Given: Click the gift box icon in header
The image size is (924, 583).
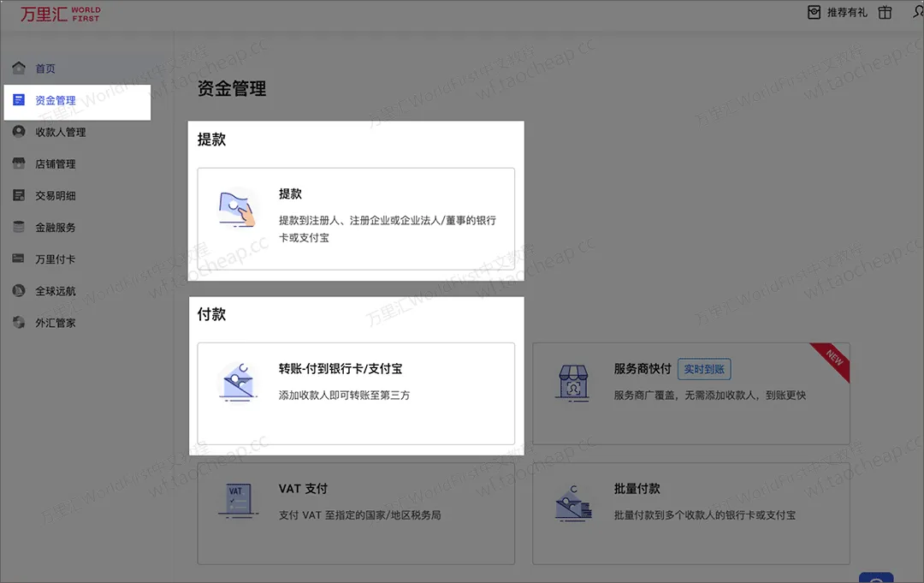Looking at the screenshot, I should (x=885, y=13).
